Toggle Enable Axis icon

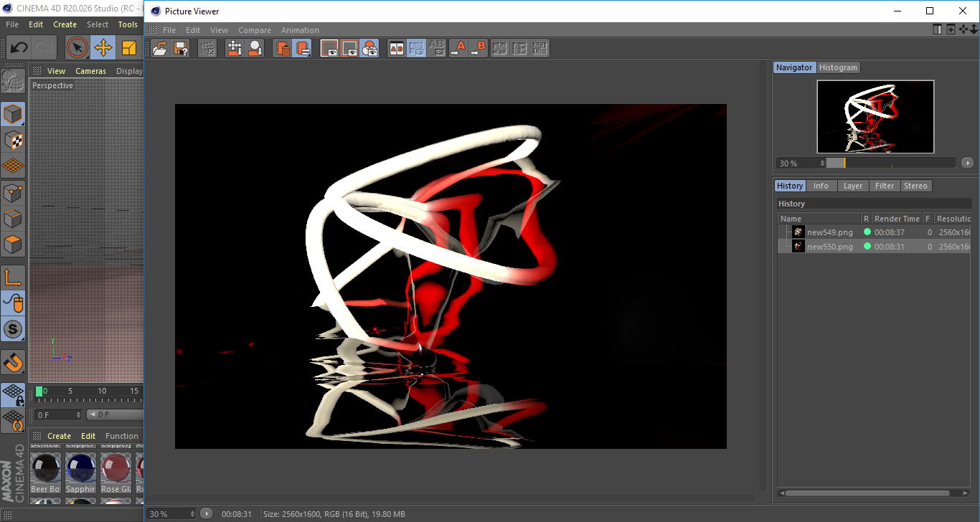[13, 277]
